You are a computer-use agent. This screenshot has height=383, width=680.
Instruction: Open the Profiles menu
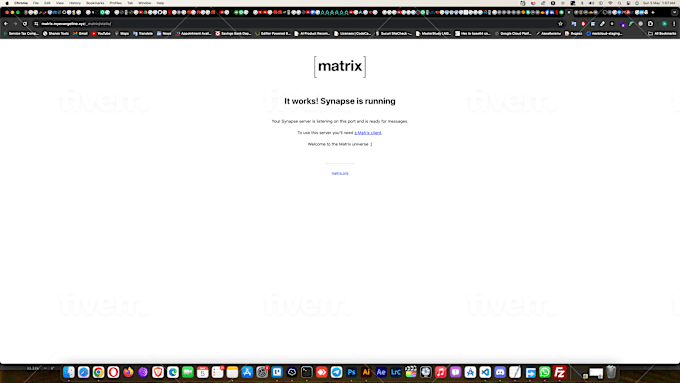(x=115, y=3)
